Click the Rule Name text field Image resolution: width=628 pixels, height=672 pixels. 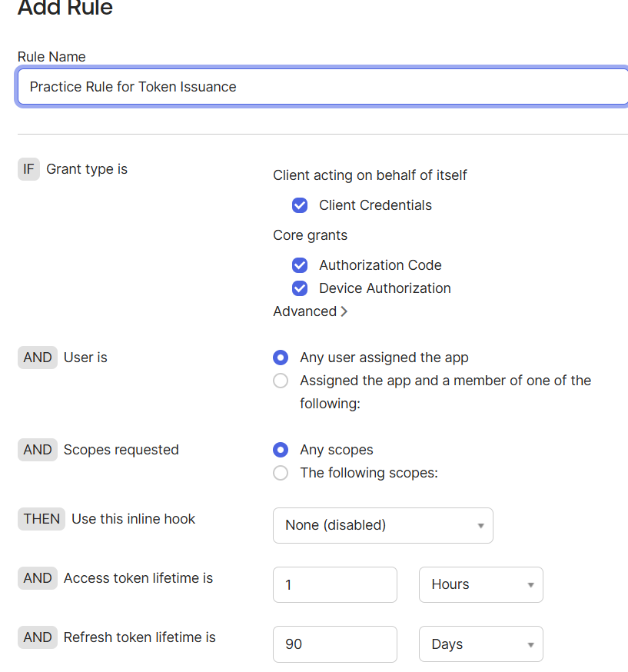tap(323, 87)
